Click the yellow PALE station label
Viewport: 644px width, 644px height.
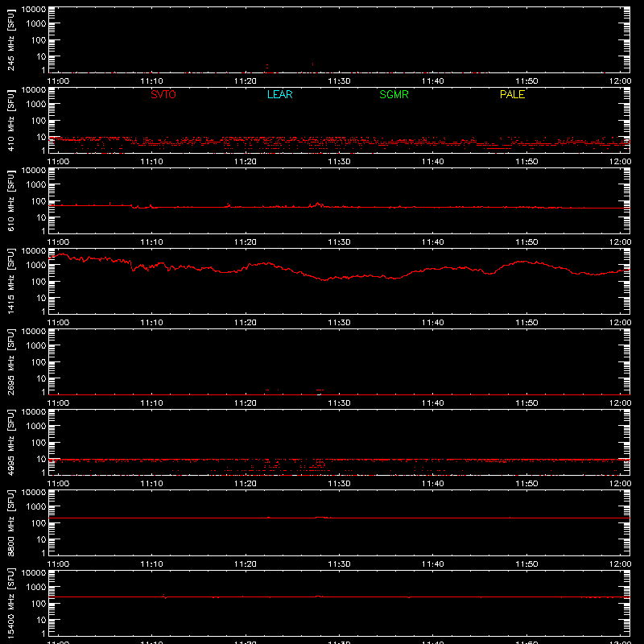click(512, 94)
